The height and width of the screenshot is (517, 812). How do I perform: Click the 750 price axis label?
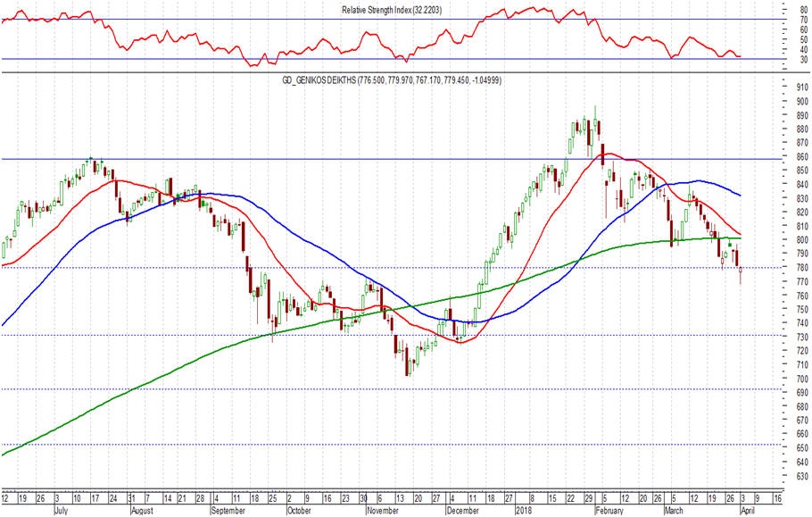(x=803, y=309)
